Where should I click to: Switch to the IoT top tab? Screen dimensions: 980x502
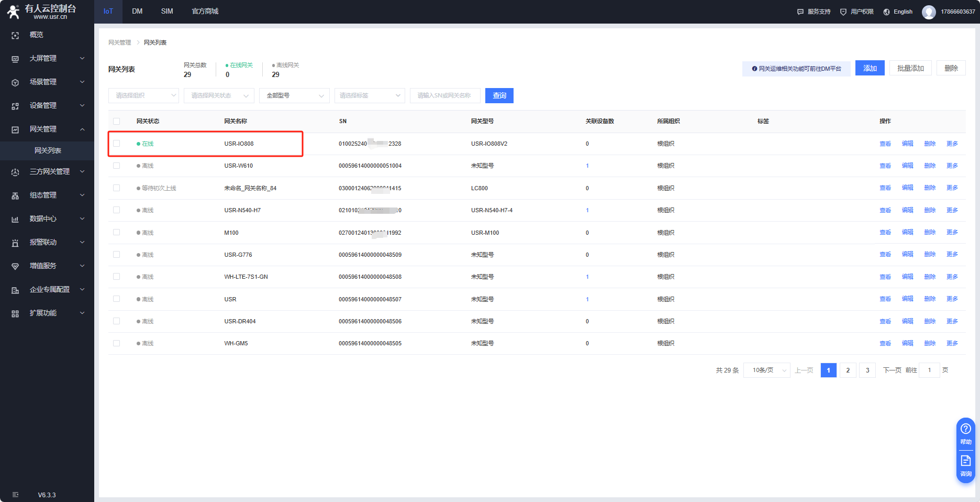(108, 12)
